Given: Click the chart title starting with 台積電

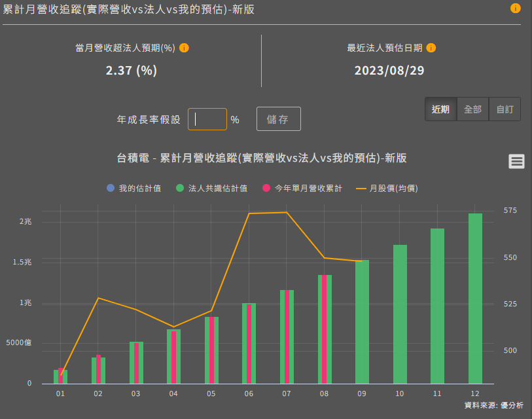Looking at the screenshot, I should [262, 158].
